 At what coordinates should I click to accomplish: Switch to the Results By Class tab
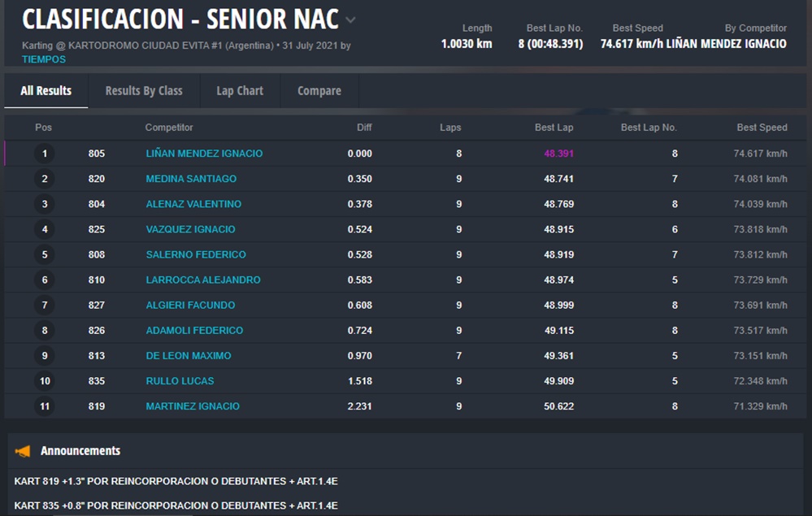(144, 91)
